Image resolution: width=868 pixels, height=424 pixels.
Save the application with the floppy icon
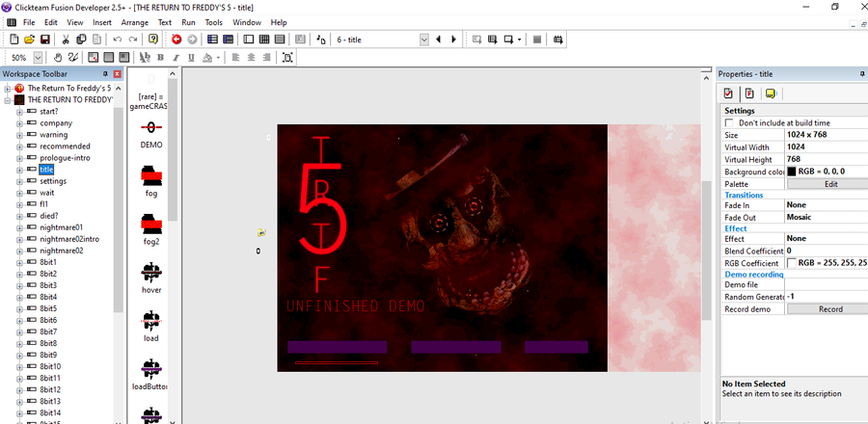(44, 40)
